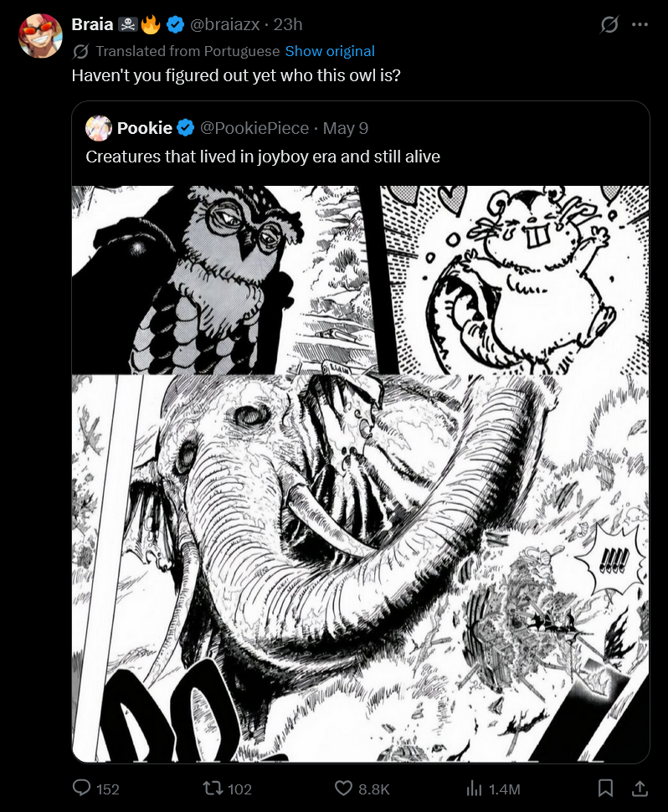Screen dimensions: 668x812
Task: Open the quoted owl manga panel
Action: [x=224, y=280]
